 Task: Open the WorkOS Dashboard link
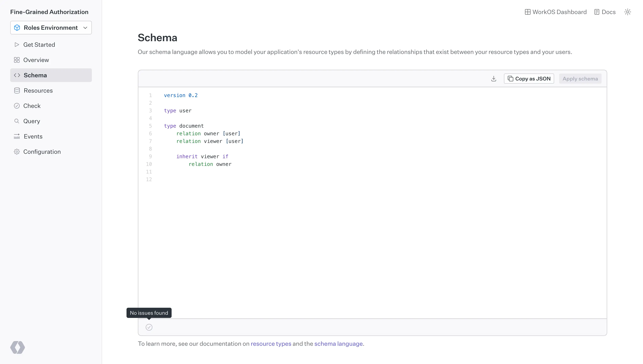(556, 12)
